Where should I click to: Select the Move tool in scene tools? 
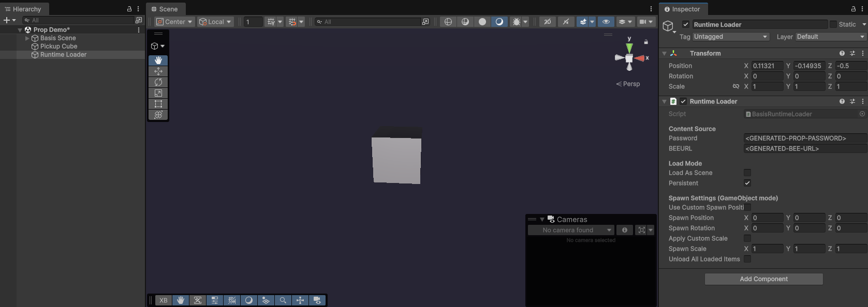pos(158,71)
